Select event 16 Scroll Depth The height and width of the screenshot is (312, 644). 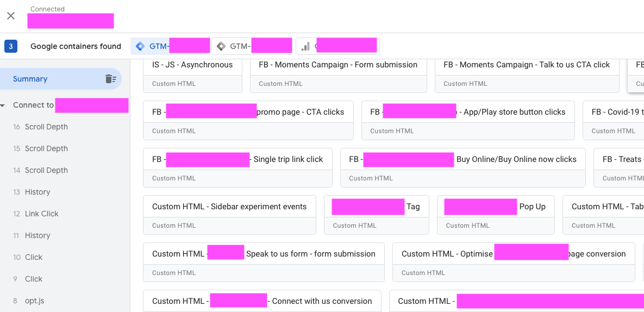[46, 127]
